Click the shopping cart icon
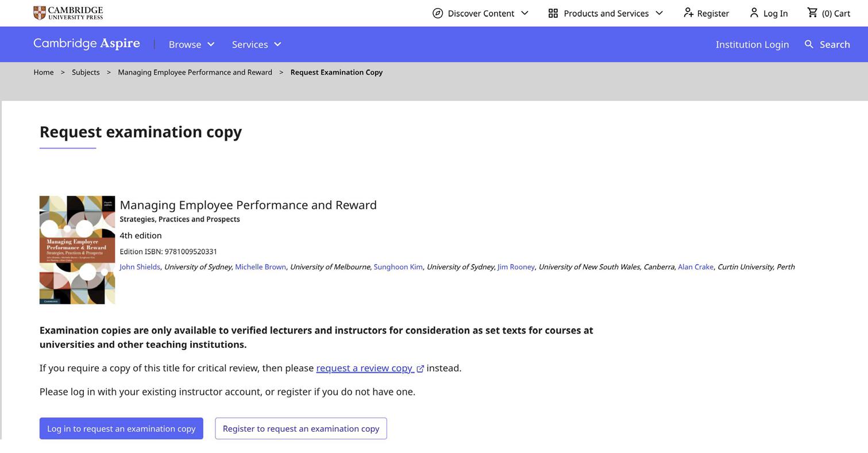 pyautogui.click(x=812, y=13)
